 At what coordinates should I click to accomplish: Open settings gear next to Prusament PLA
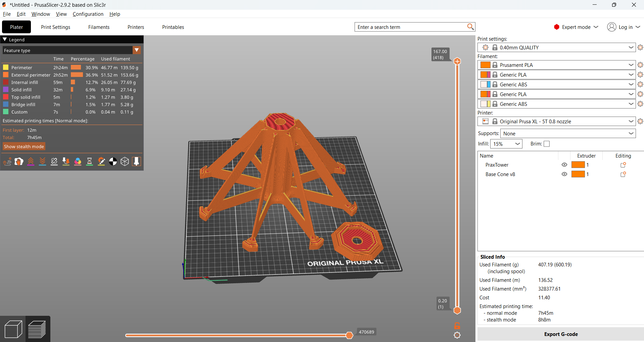(640, 65)
